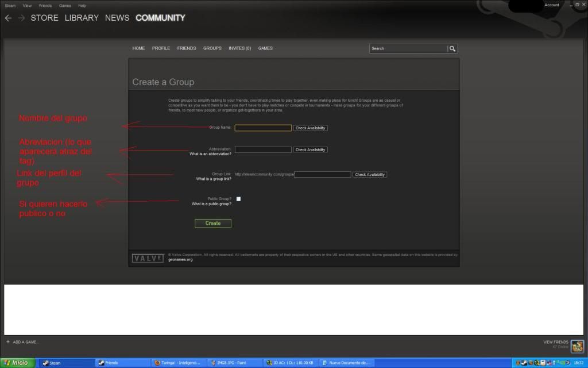Click the magnifying glass search icon
588x368 pixels.
[x=452, y=48]
